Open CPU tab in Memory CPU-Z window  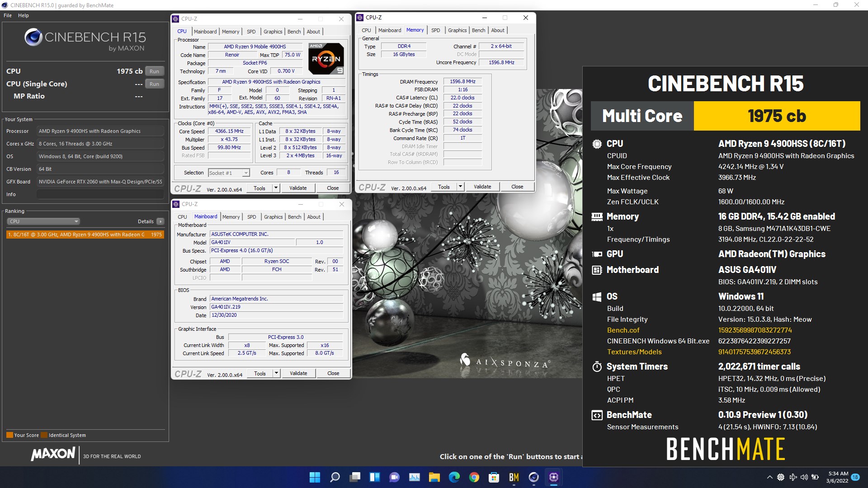(366, 30)
